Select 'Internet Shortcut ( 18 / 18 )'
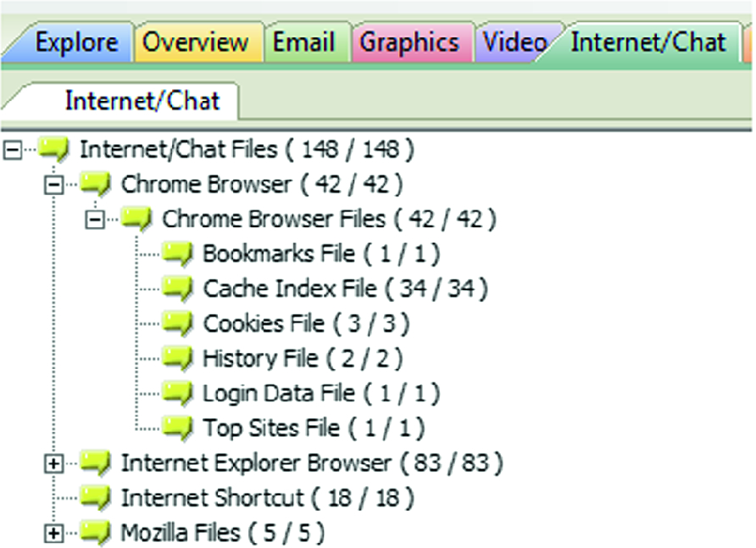756x548 pixels. coord(268,498)
